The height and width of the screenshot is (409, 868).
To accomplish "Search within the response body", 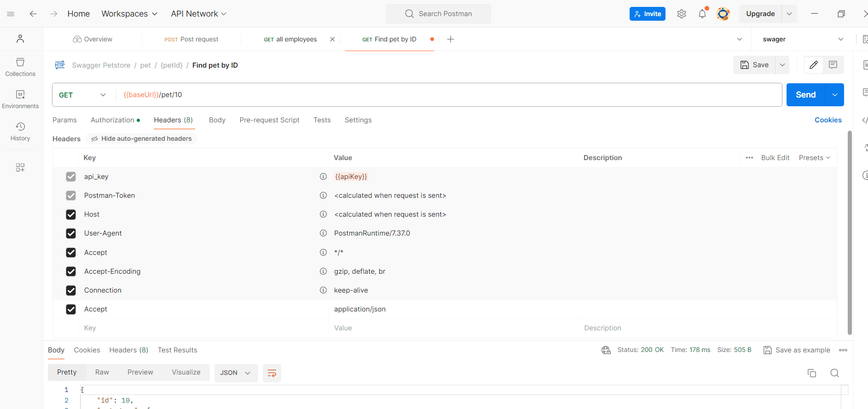I will tap(835, 373).
